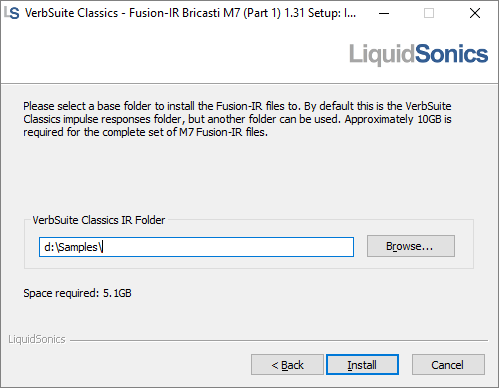Minimize the VerbSuite Classics setup window

coord(384,13)
